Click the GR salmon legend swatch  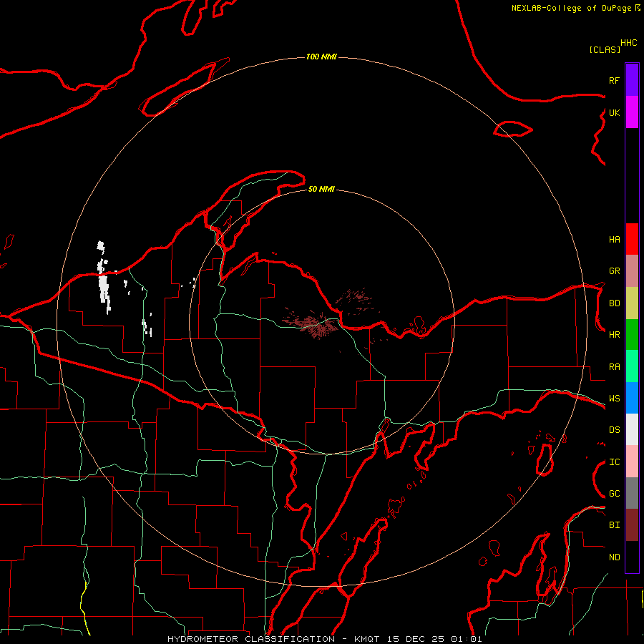632,271
